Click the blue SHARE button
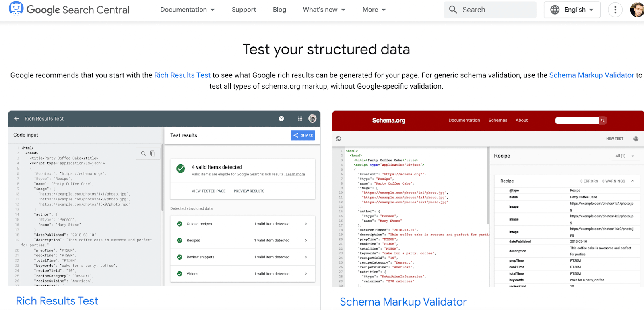Image resolution: width=644 pixels, height=310 pixels. [303, 135]
